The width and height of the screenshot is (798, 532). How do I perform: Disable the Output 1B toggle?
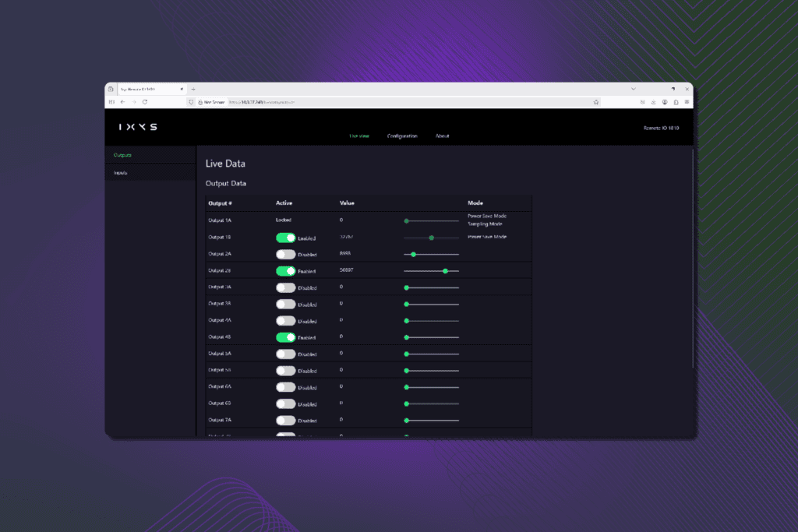(x=285, y=238)
